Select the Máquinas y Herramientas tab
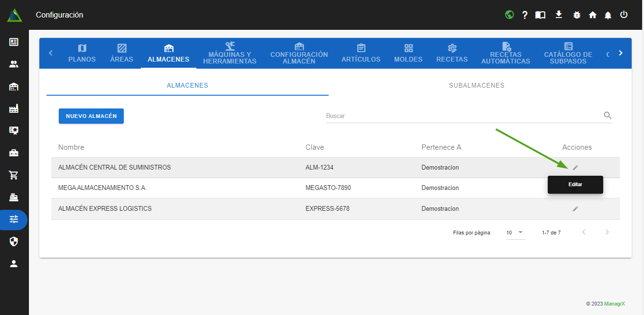 230,53
